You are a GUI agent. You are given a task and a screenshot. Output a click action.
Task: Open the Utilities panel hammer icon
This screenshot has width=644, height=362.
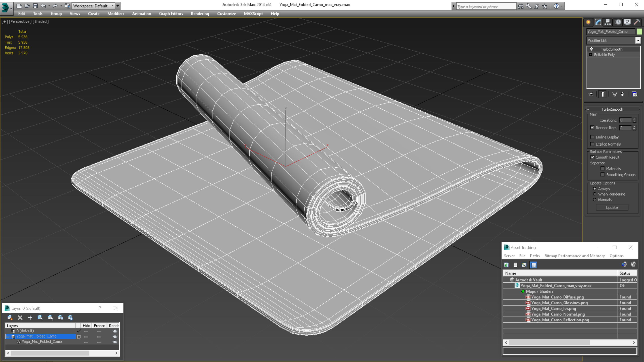(x=637, y=22)
